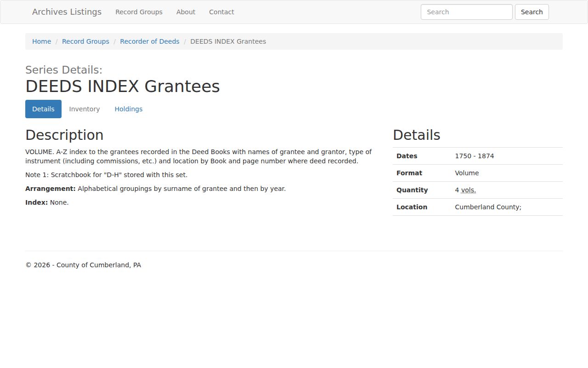This screenshot has height=368, width=588.
Task: Click the "1750 - 1874" dates value
Action: (475, 156)
